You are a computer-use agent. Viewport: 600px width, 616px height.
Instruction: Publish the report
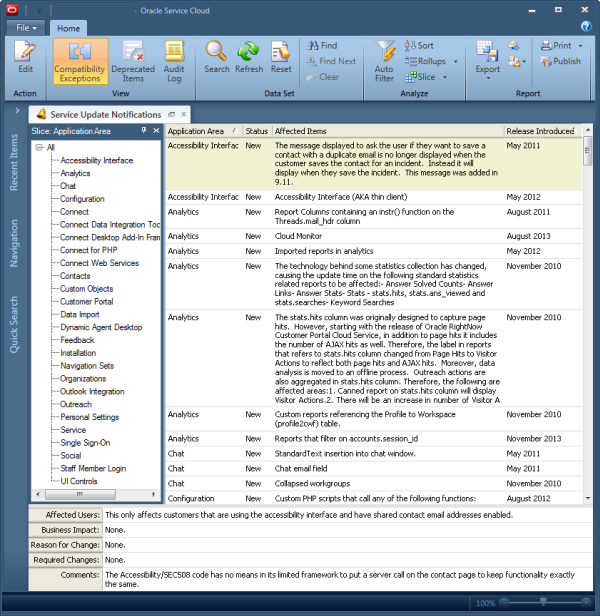click(x=560, y=61)
